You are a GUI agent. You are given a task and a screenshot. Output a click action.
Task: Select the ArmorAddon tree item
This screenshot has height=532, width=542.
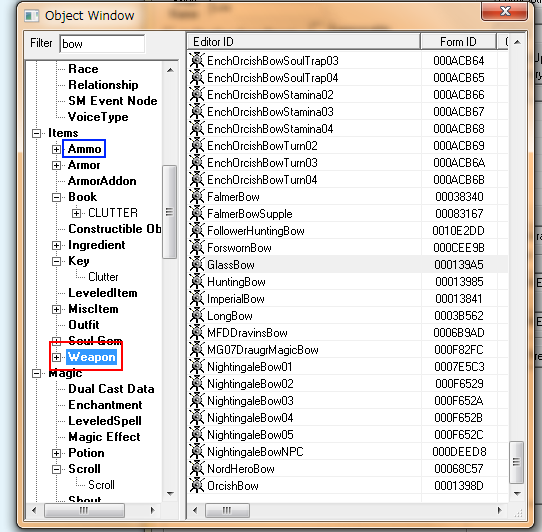102,181
